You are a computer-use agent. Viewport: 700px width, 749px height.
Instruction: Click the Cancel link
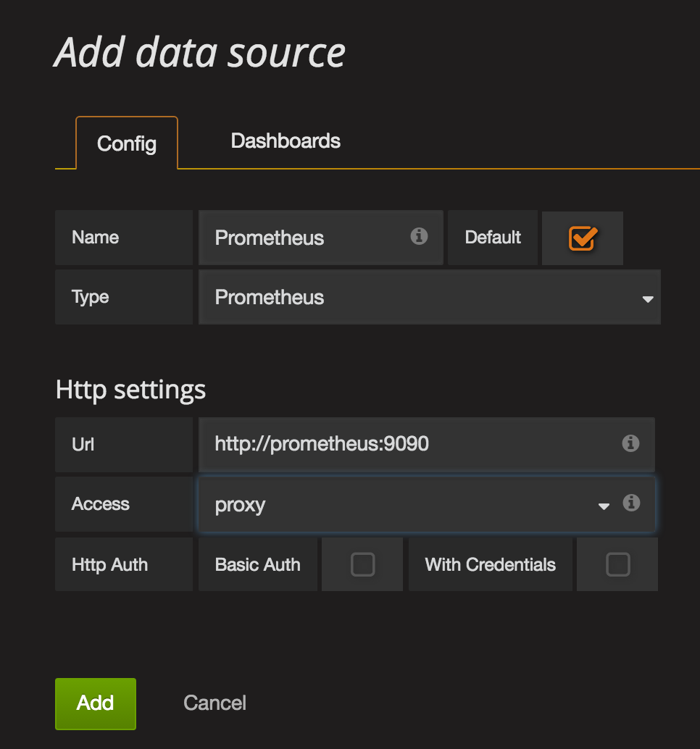click(214, 703)
